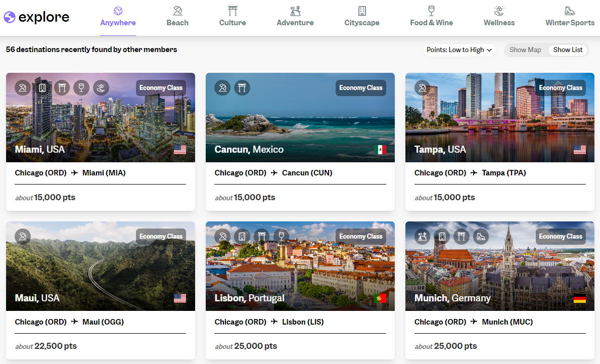Click the adventure icon on Munich card

pyautogui.click(x=422, y=237)
